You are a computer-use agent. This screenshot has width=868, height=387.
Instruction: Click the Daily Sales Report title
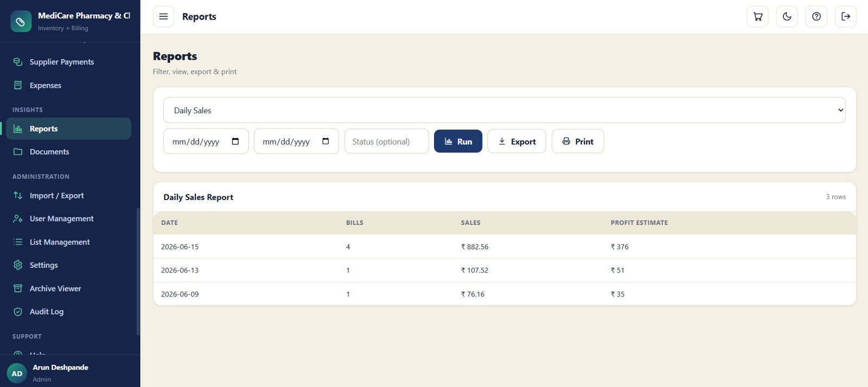(x=198, y=197)
